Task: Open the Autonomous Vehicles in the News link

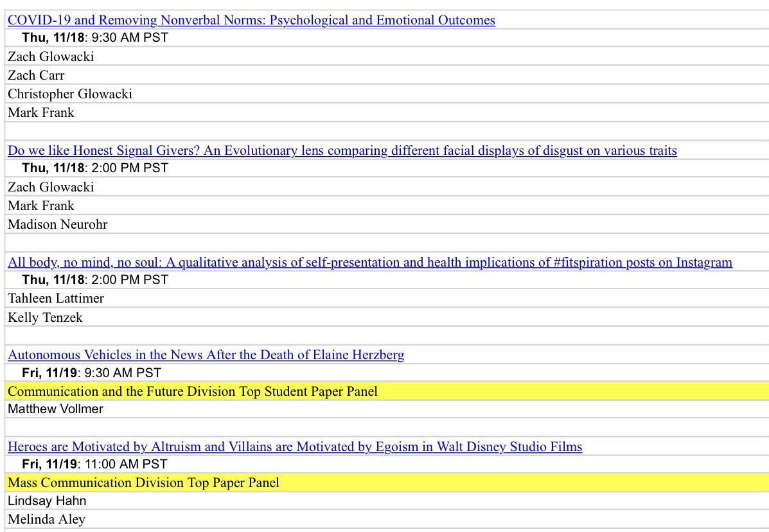Action: click(206, 355)
